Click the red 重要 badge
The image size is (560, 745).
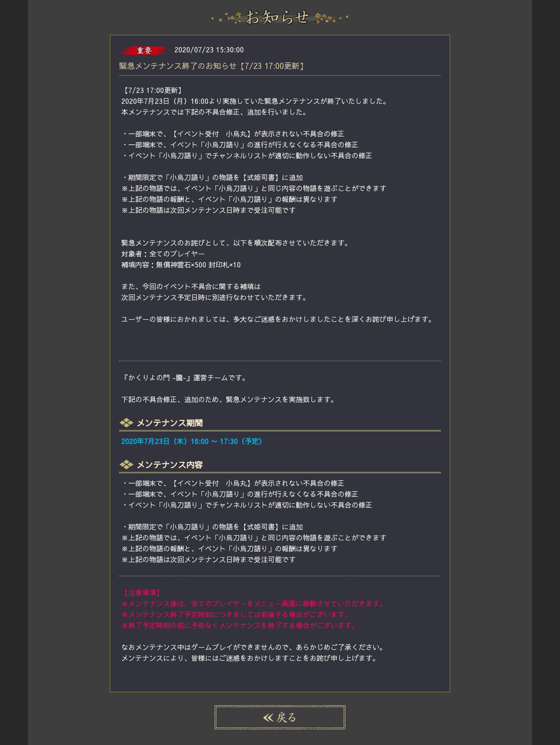tap(144, 51)
